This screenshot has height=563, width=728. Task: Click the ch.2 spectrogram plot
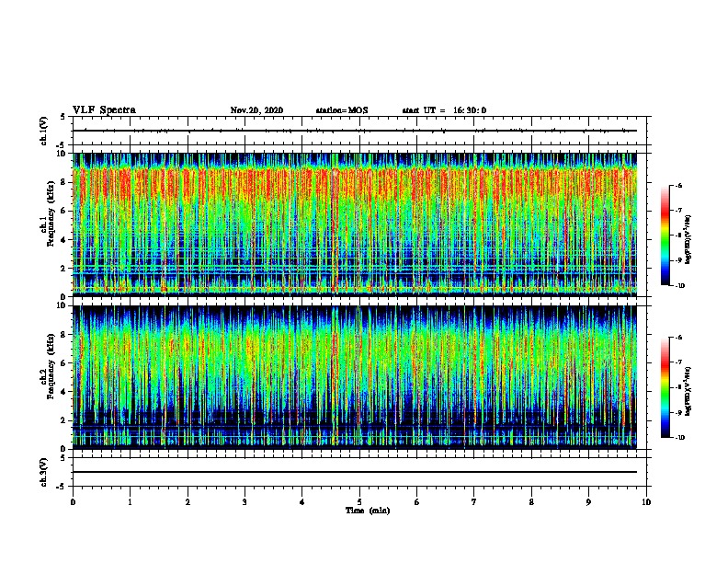[x=355, y=377]
